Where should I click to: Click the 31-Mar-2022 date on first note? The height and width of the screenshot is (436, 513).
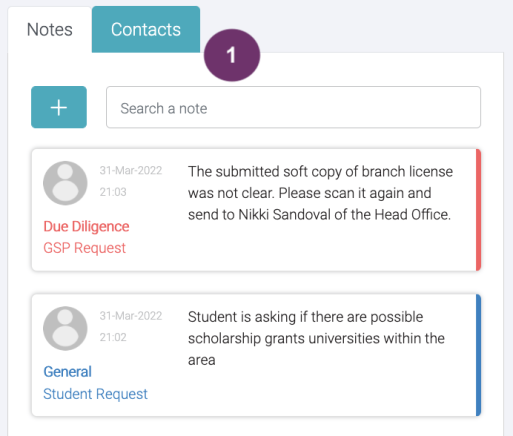pos(131,171)
